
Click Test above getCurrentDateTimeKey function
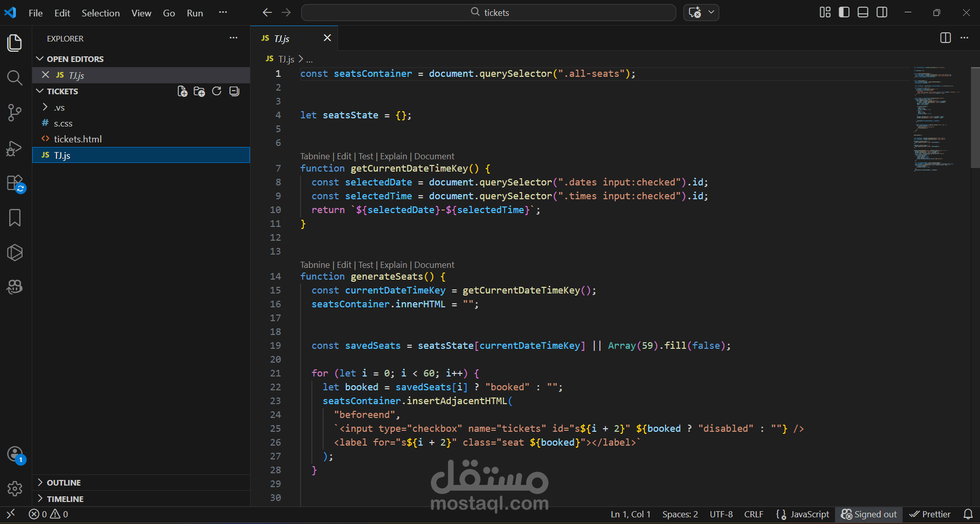click(x=366, y=156)
